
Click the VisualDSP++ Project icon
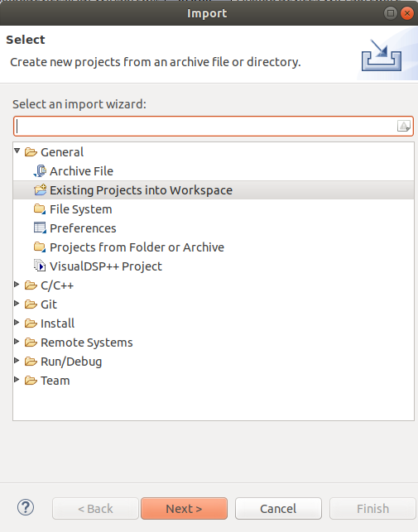point(40,266)
